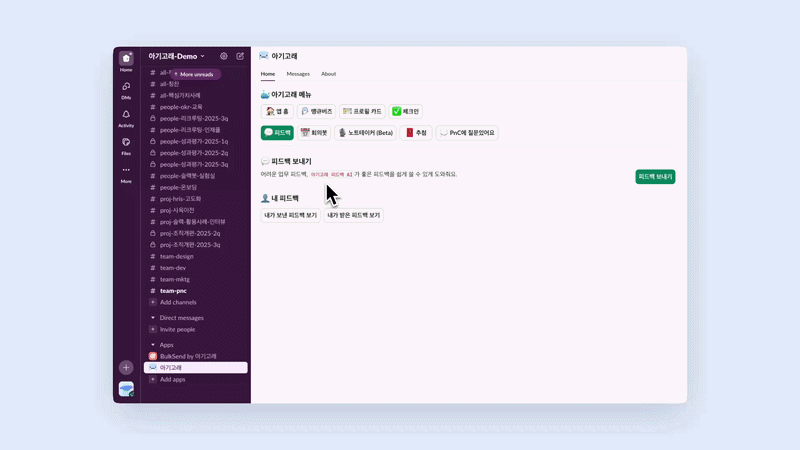The image size is (800, 450).
Task: Open the More ellipsis in left rail
Action: click(126, 174)
